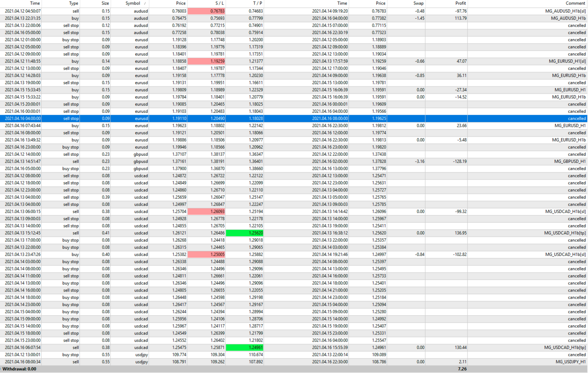588x373 pixels.
Task: Click the leftmost Time column header
Action: tap(35, 3)
